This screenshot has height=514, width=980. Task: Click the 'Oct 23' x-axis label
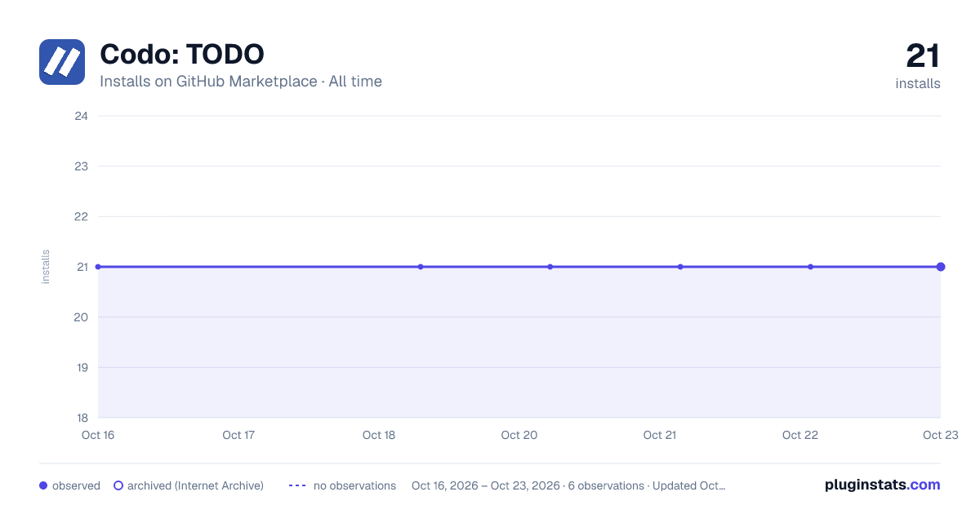click(x=941, y=435)
